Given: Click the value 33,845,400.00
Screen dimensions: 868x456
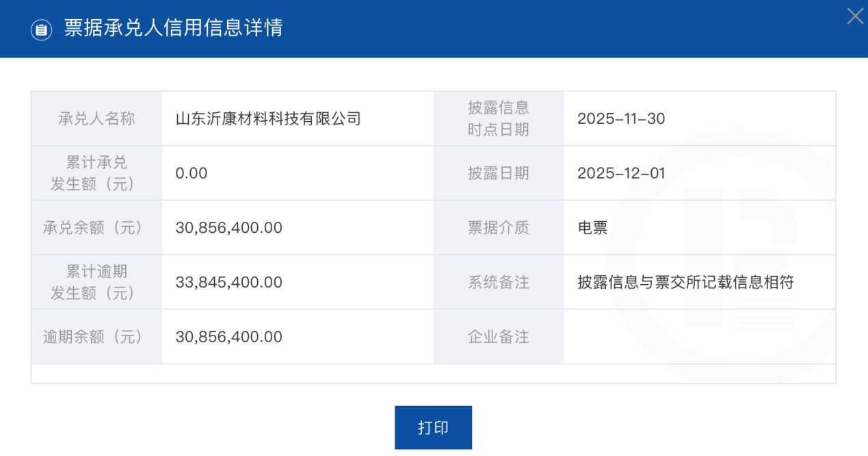Looking at the screenshot, I should (229, 282).
